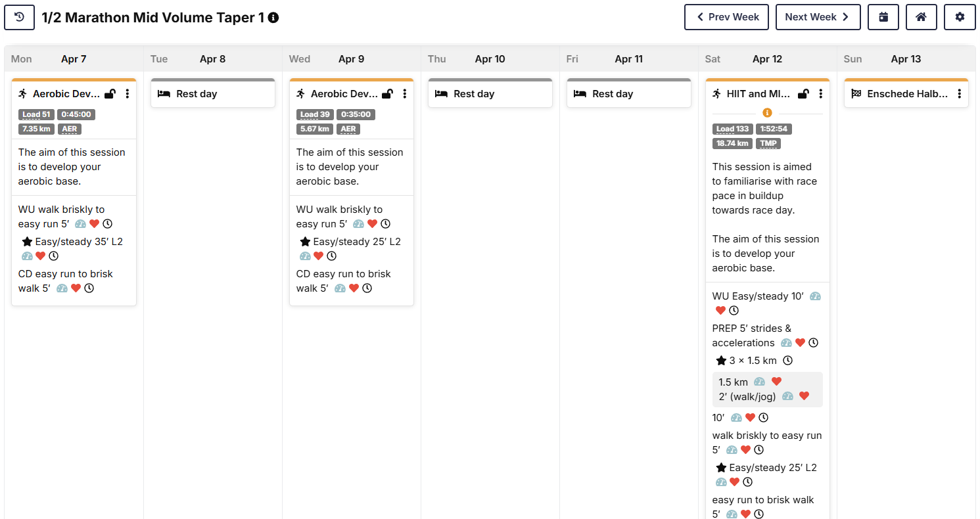Click pace gauge icon on 2′ (walk/jog) row

point(787,396)
